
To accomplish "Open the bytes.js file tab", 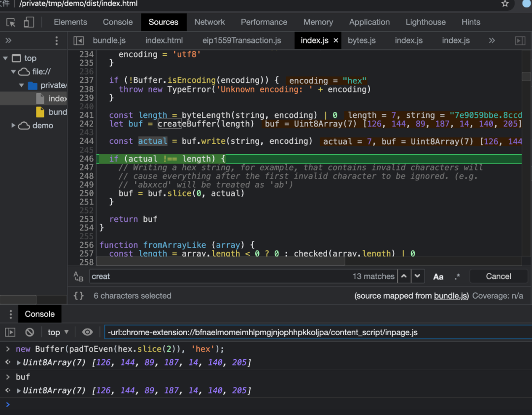I will (x=362, y=41).
